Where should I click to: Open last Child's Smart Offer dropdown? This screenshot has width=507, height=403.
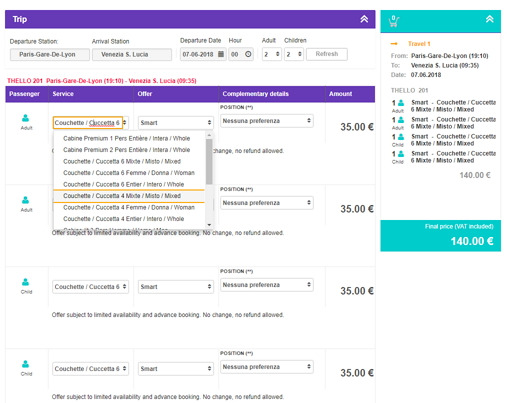coord(176,369)
